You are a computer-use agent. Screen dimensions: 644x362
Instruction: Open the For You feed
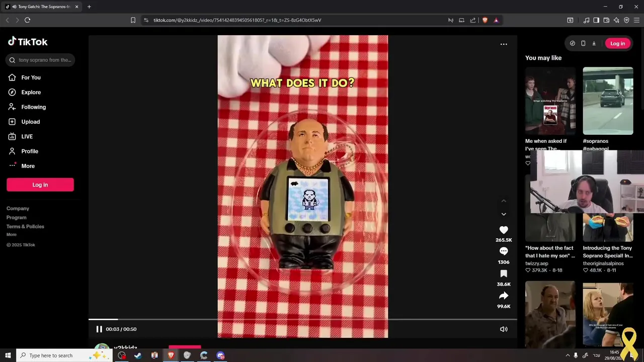click(x=31, y=77)
